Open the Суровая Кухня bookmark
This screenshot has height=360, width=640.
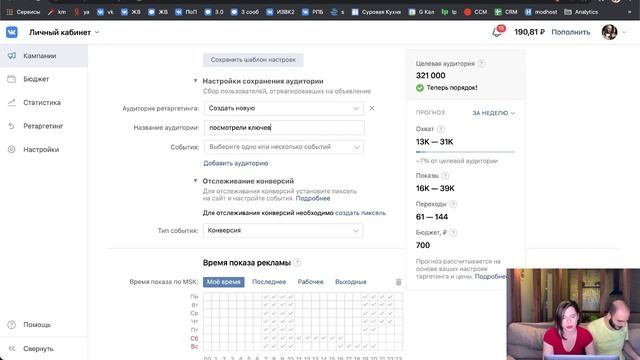coord(376,12)
